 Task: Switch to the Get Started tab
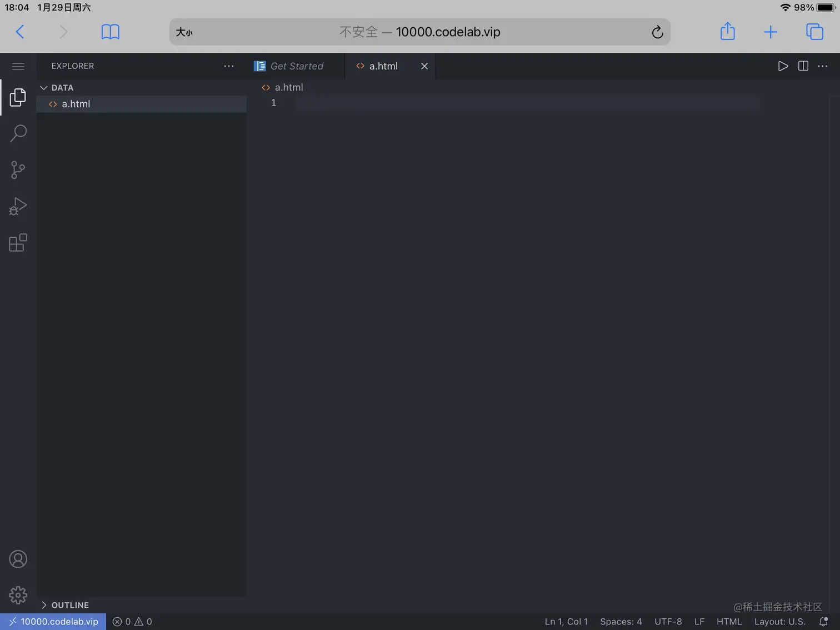click(297, 66)
